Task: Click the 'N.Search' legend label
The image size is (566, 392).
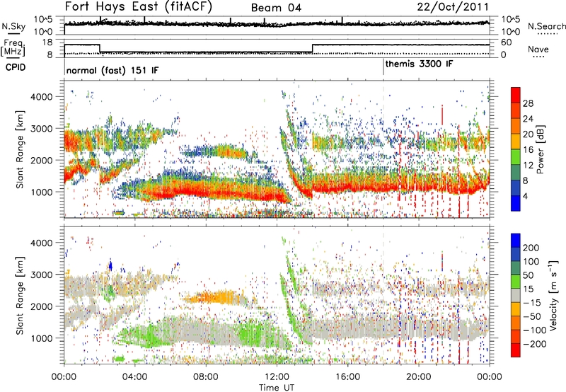Action: [546, 26]
